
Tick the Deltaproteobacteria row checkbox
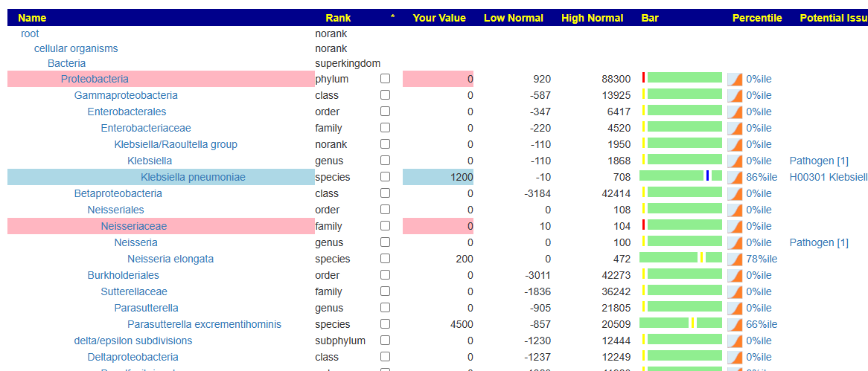pos(386,357)
